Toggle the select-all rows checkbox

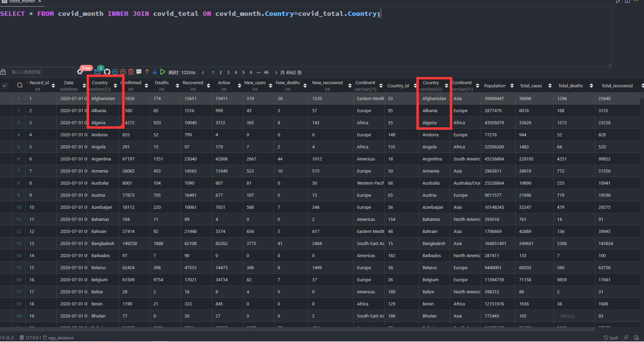click(x=5, y=86)
